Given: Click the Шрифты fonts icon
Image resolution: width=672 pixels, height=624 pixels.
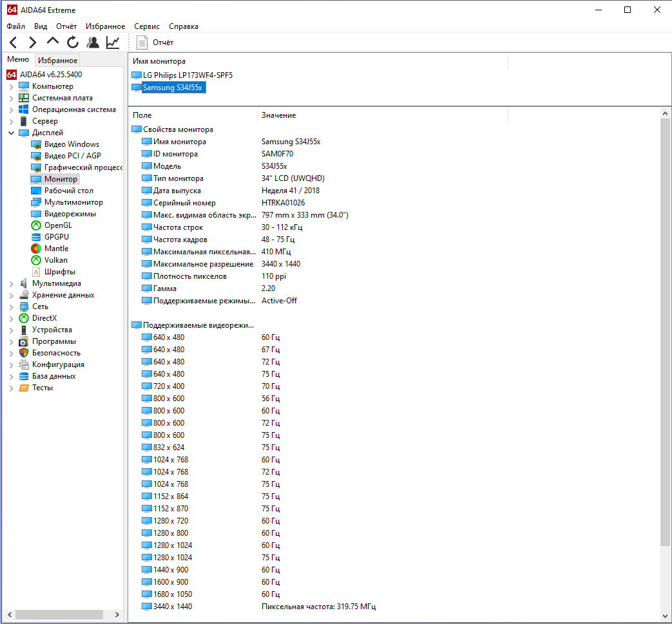Looking at the screenshot, I should point(37,272).
